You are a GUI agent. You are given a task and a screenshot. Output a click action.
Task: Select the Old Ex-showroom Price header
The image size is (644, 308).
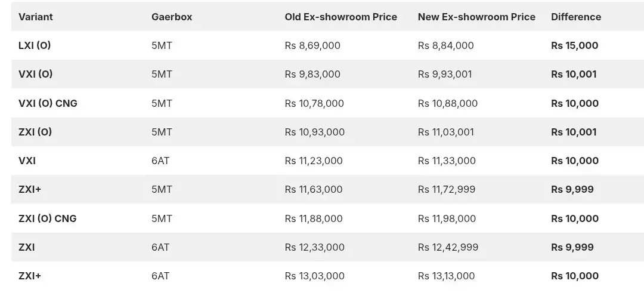coord(340,17)
